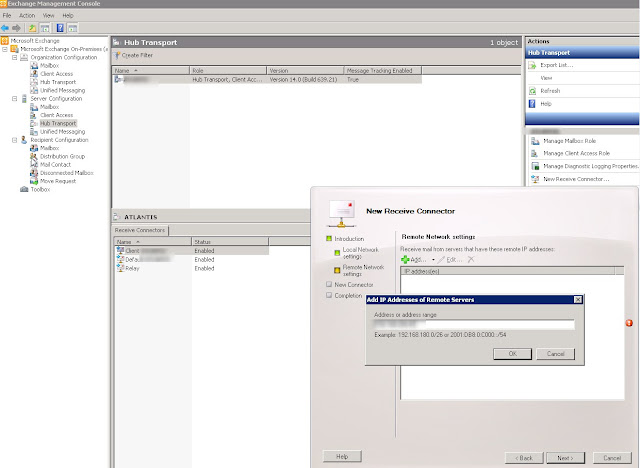Viewport: 640px width, 468px height.
Task: Sort Hub Transport list by Version column
Action: click(305, 71)
